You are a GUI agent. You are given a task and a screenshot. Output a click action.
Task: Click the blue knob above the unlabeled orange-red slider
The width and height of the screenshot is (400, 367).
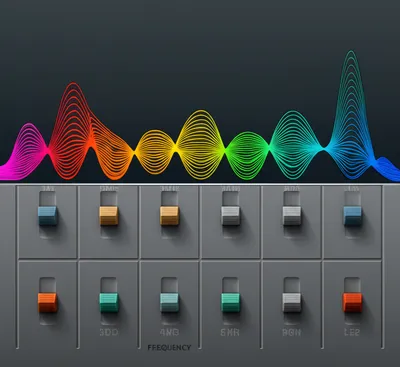point(48,216)
